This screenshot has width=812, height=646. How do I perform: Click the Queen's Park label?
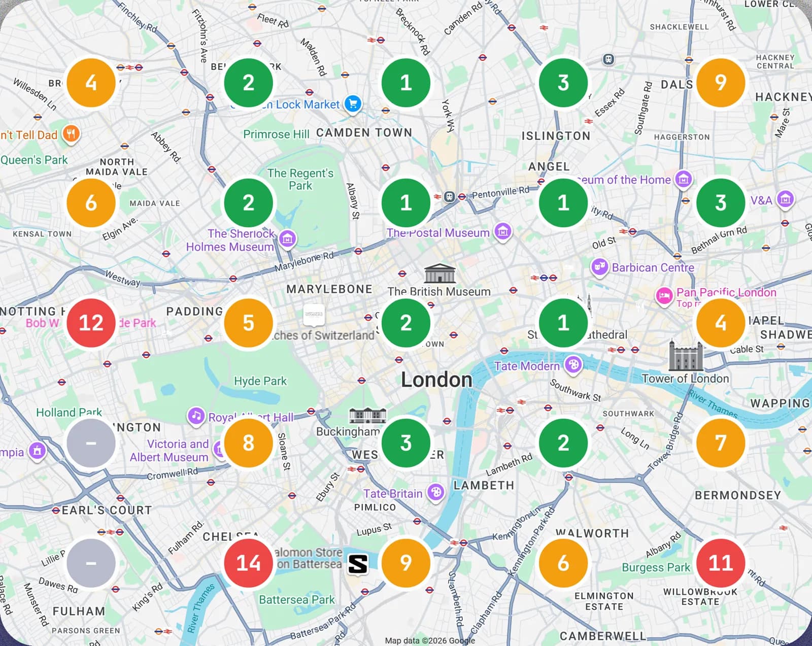(x=33, y=160)
